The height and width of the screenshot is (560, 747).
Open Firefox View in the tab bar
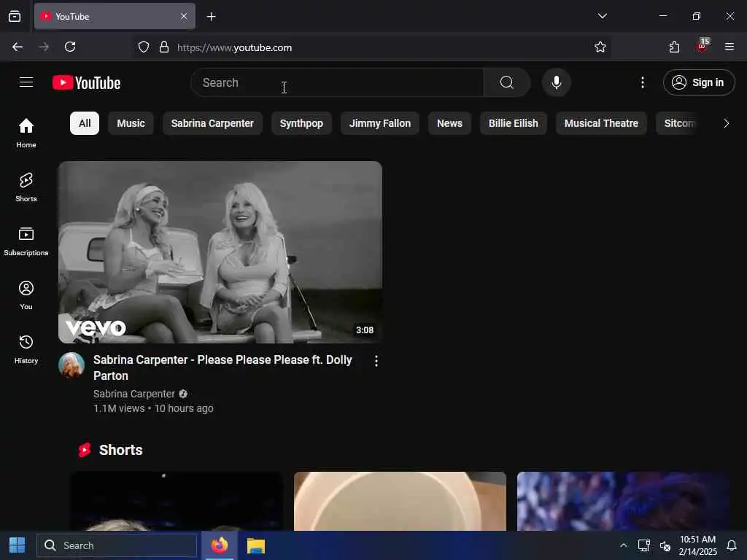(x=15, y=16)
